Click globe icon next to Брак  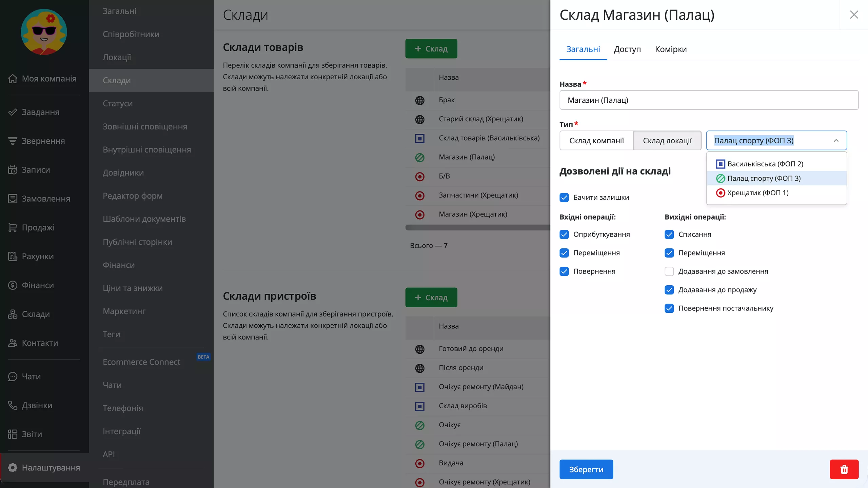tap(420, 100)
